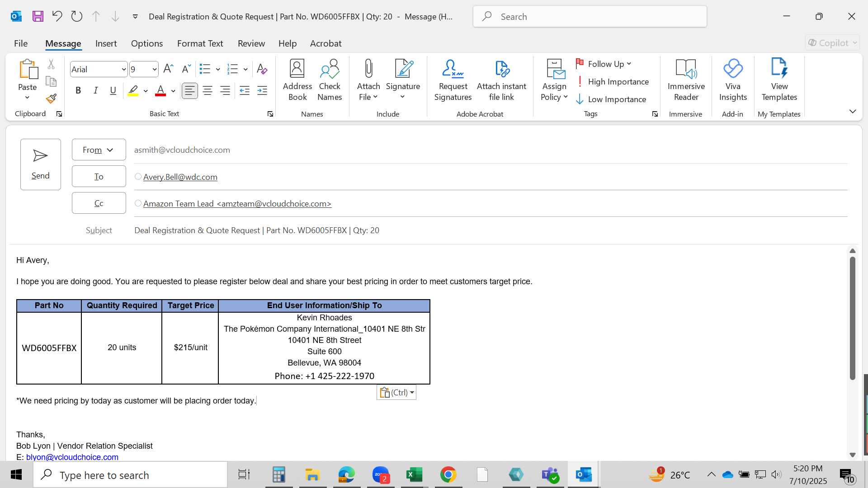This screenshot has height=488, width=868.
Task: Toggle Underline formatting
Action: tap(113, 90)
